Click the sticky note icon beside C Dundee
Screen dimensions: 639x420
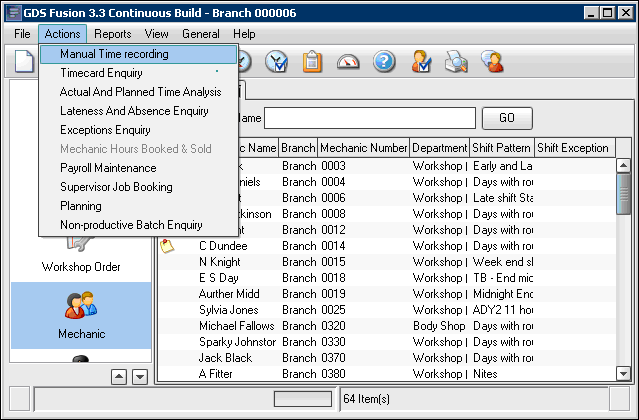[167, 246]
